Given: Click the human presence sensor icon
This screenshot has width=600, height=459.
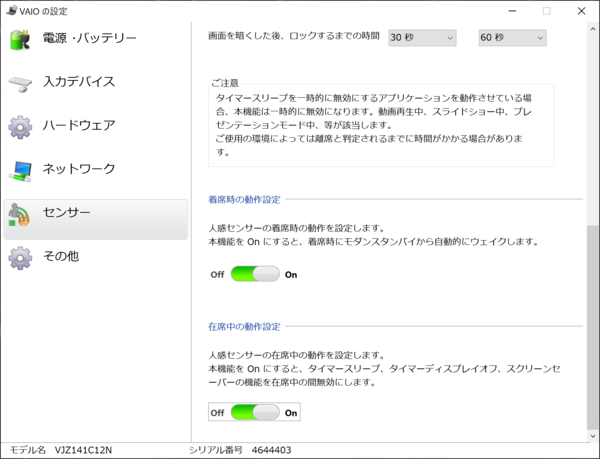Looking at the screenshot, I should (19, 215).
